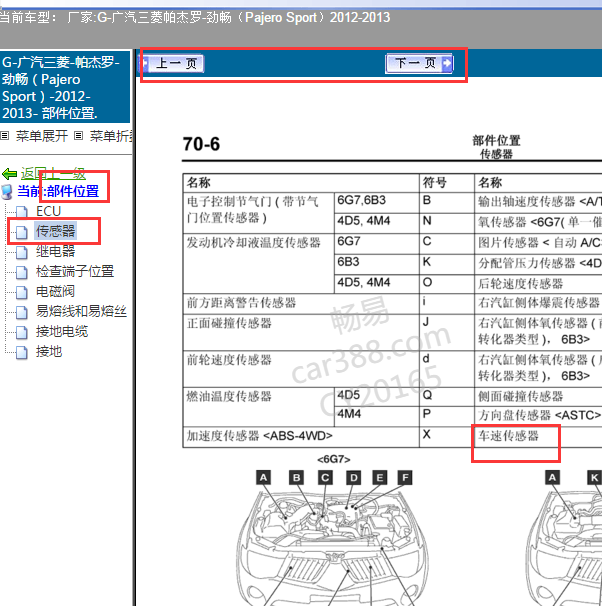Click page icon next to 传感器
Screen dimensions: 602x606
tap(22, 232)
